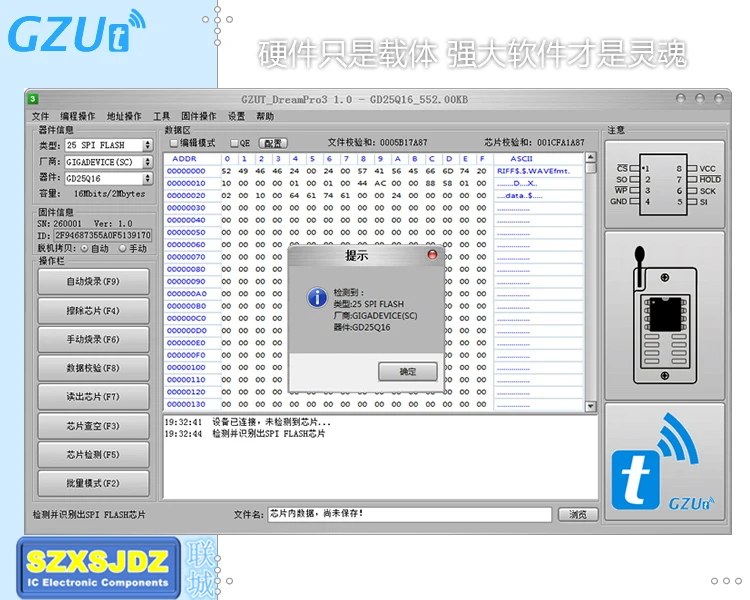Open the 设置 menu
The image size is (750, 600).
pos(236,116)
